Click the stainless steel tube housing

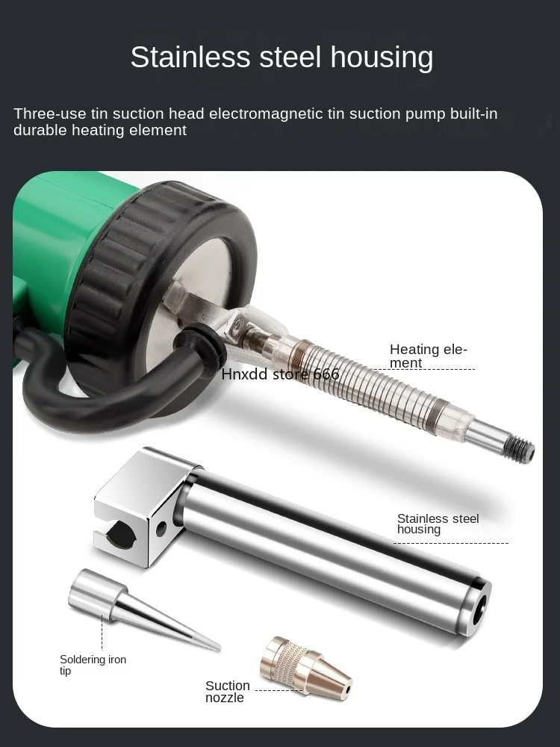(x=333, y=552)
